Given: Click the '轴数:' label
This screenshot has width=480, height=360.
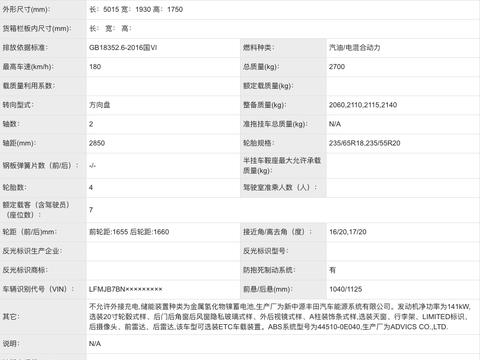Looking at the screenshot, I should point(11,124).
